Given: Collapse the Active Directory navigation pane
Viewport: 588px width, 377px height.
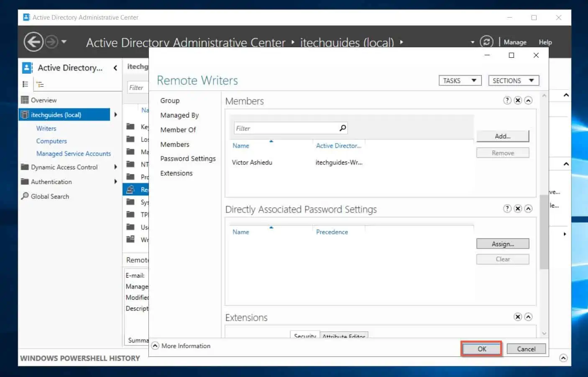Looking at the screenshot, I should (x=115, y=68).
